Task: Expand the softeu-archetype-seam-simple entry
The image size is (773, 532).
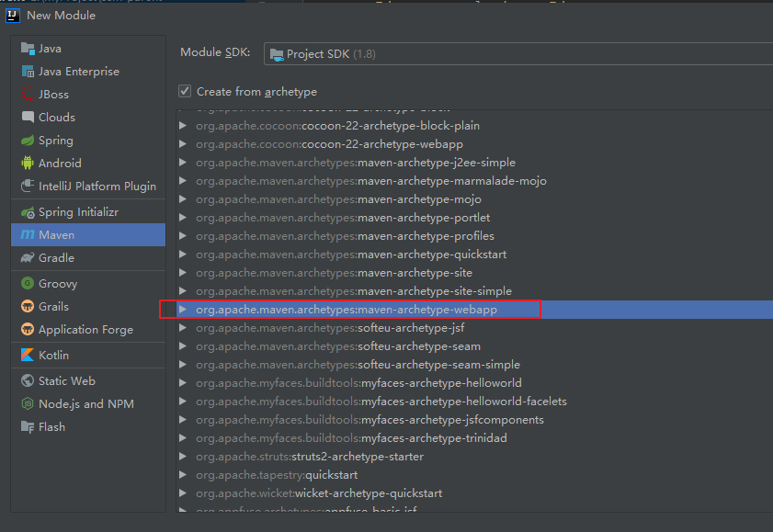Action: (183, 365)
